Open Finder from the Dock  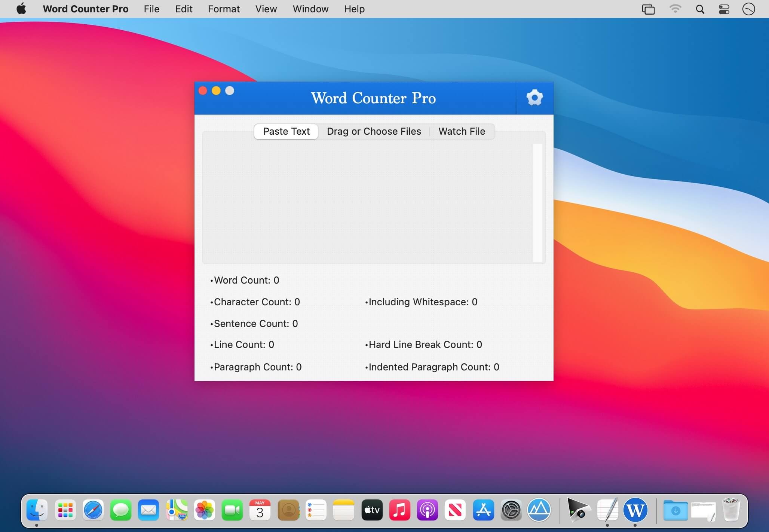tap(37, 510)
